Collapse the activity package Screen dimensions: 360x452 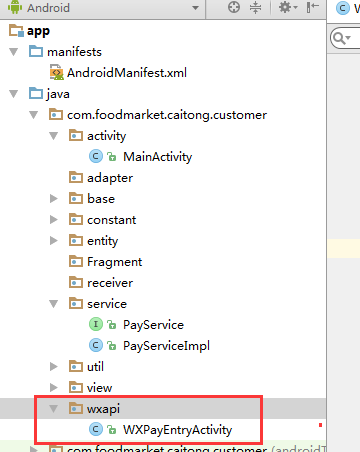pos(54,136)
